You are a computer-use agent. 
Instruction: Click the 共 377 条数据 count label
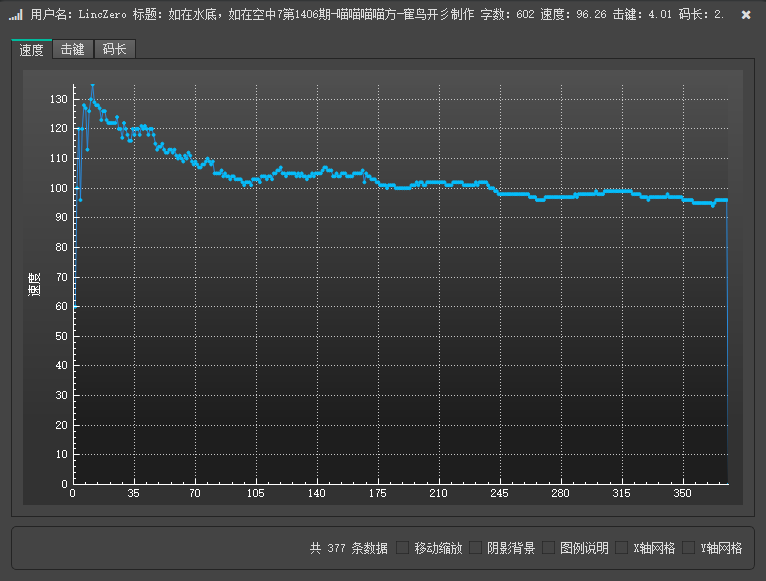click(349, 548)
